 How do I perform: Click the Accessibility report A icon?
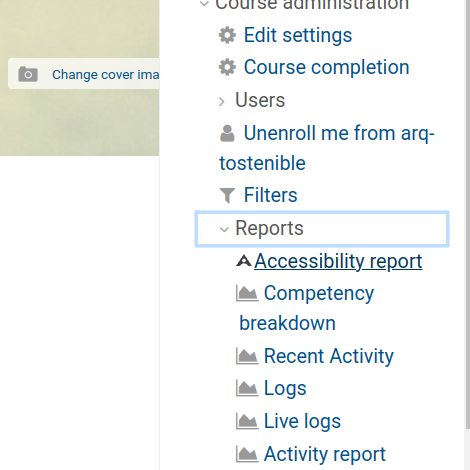pos(244,261)
